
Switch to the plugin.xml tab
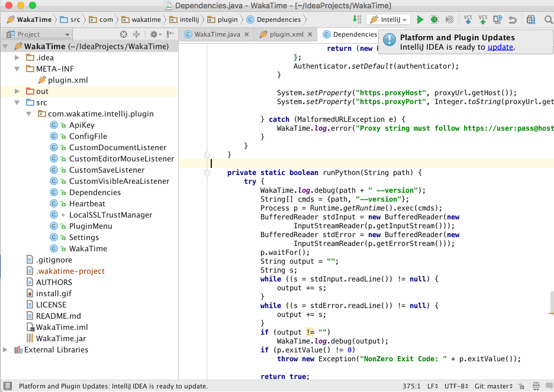[286, 34]
